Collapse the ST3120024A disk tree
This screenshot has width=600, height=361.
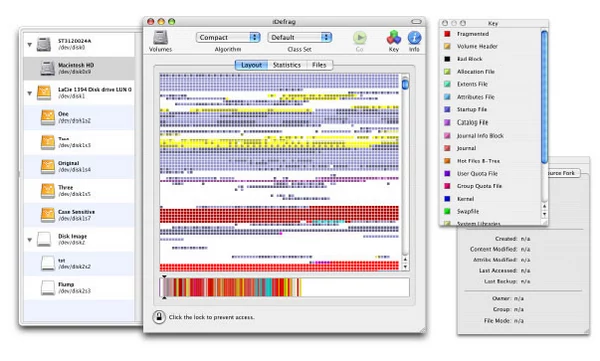pyautogui.click(x=29, y=44)
